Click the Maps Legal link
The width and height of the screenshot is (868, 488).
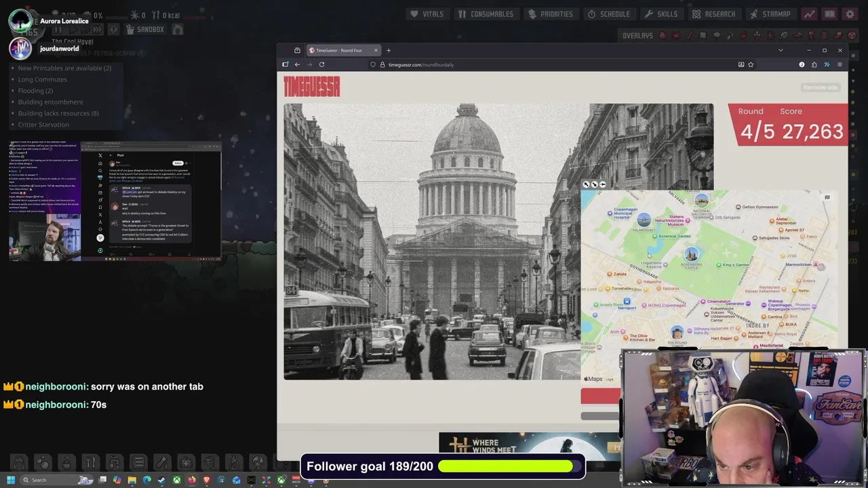point(609,380)
